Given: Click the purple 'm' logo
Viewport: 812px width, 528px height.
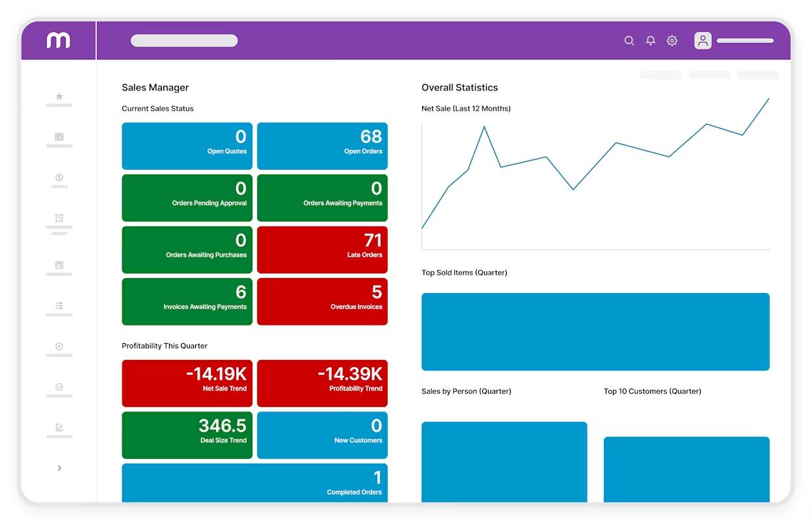Looking at the screenshot, I should (59, 40).
